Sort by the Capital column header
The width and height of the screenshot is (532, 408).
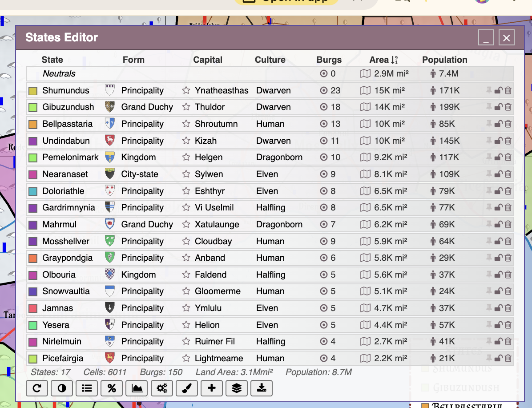pyautogui.click(x=208, y=60)
